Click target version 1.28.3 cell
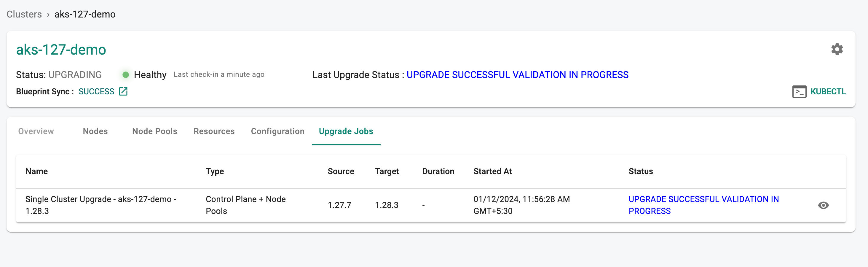Viewport: 868px width, 267px height. click(x=387, y=205)
